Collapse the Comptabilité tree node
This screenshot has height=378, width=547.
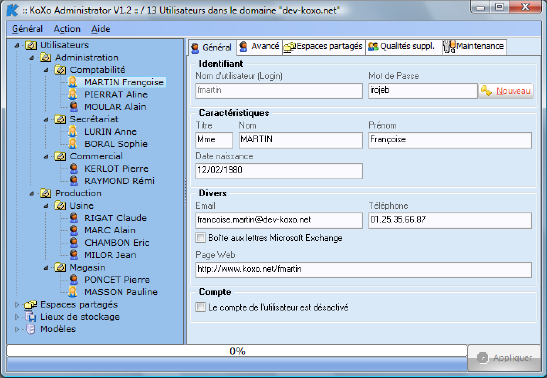click(x=46, y=70)
